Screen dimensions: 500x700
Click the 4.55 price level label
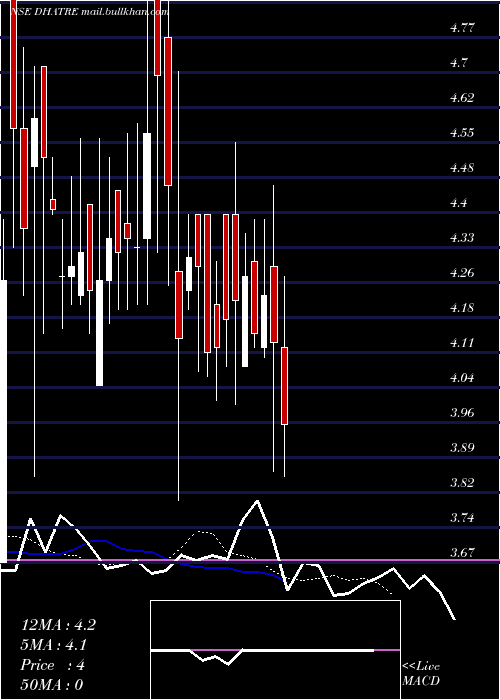[x=462, y=133]
